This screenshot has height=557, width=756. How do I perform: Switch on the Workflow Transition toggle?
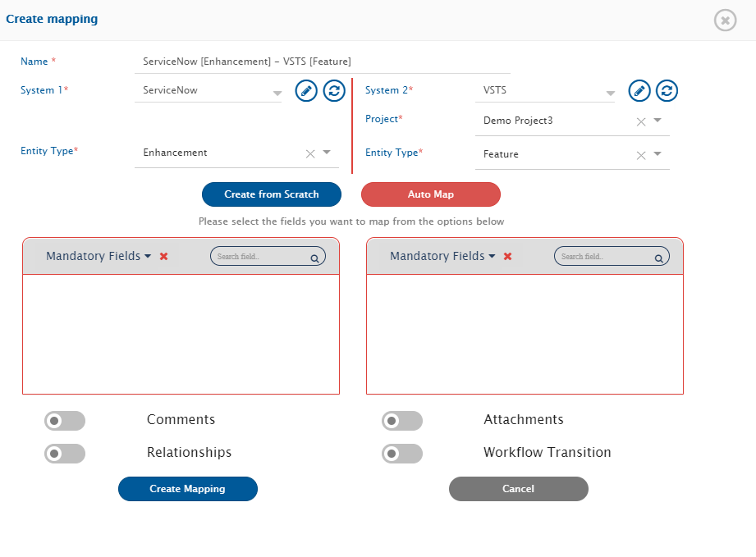(402, 454)
